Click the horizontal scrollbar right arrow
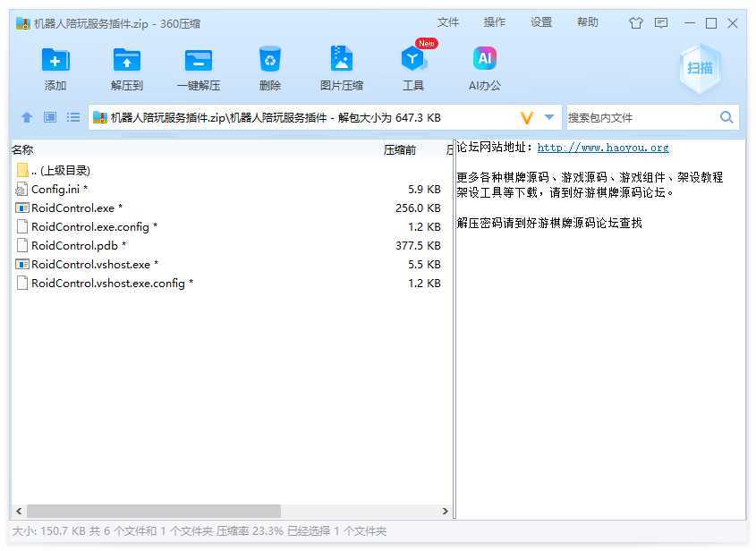The height and width of the screenshot is (551, 756). (445, 511)
